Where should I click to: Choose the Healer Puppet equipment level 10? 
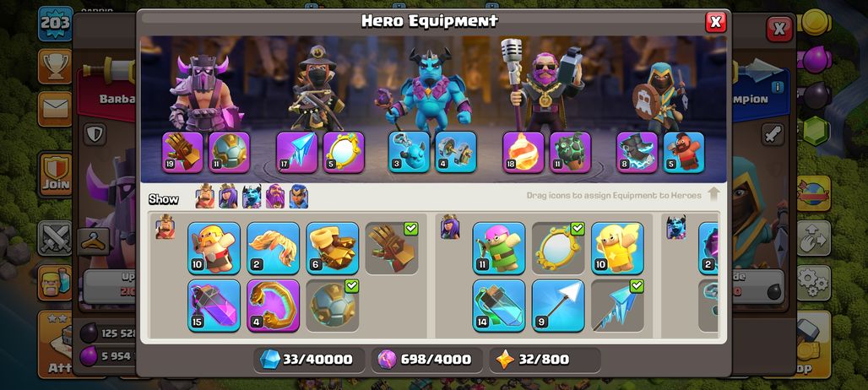pos(617,248)
